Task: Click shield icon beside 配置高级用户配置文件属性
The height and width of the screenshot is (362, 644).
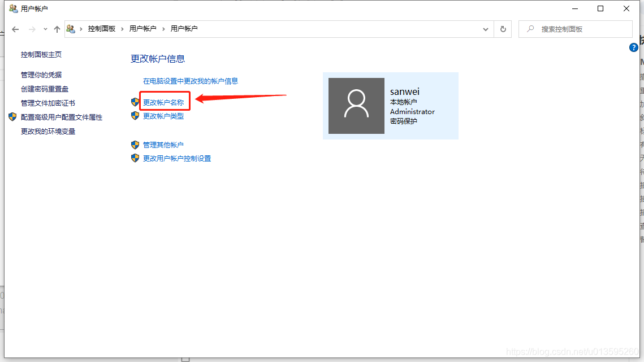Action: pos(12,117)
